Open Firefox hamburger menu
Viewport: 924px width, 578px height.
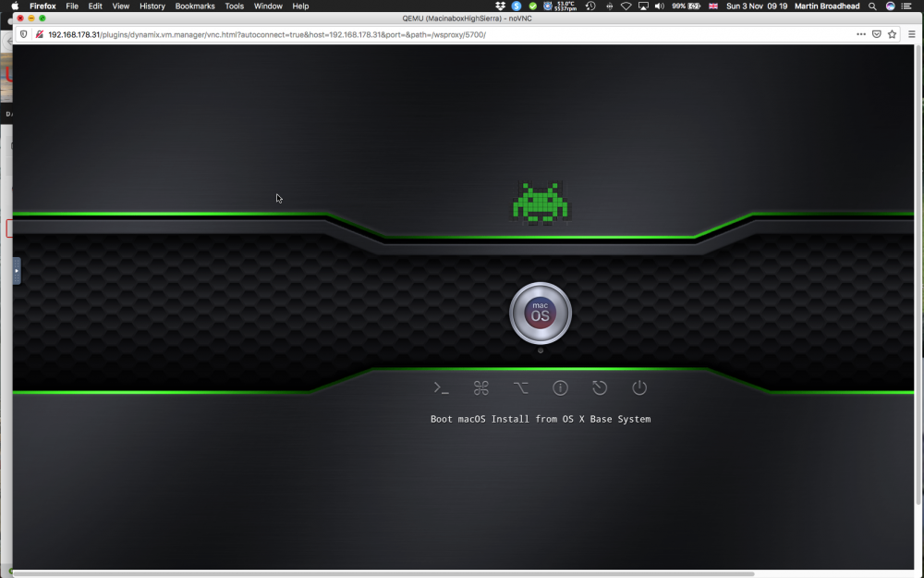coord(912,34)
